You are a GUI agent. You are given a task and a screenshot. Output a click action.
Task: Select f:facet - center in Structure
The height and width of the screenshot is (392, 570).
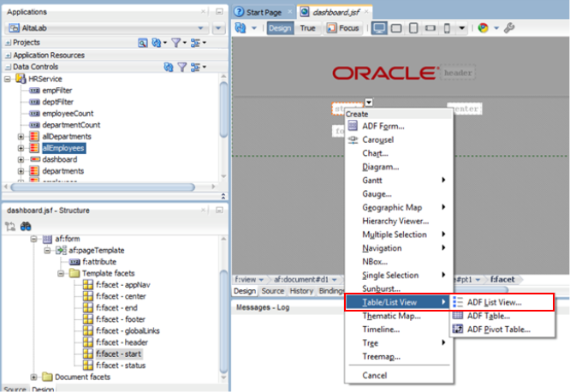(121, 296)
